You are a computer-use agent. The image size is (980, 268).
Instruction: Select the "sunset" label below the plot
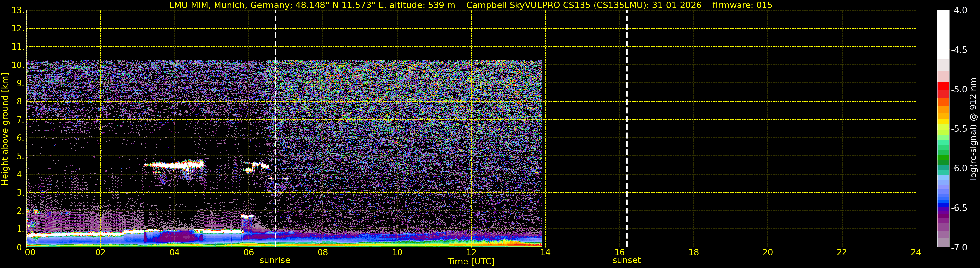tap(627, 261)
